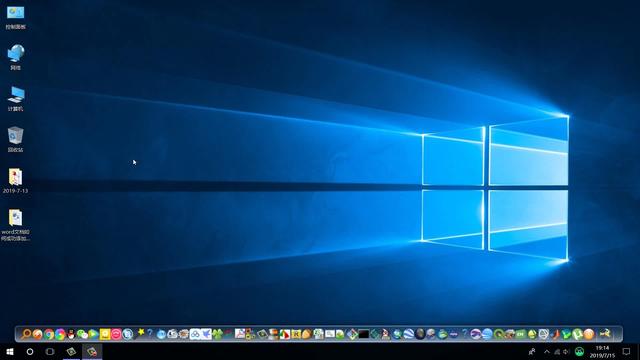
Task: Open the Windows Start menu
Action: click(x=10, y=351)
